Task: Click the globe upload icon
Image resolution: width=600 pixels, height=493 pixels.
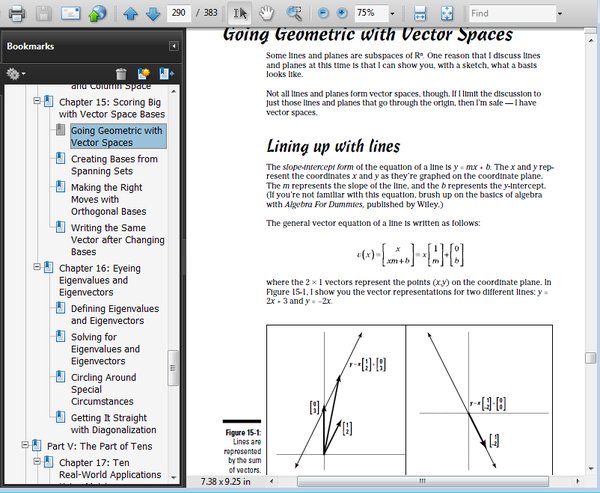Action: pos(97,14)
